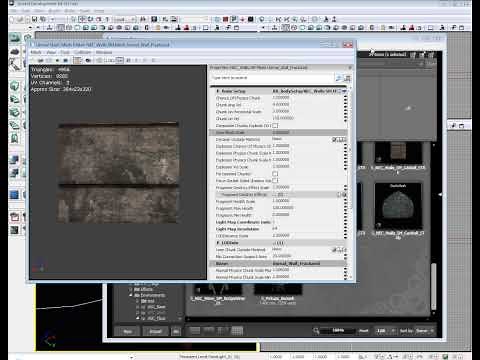Select NEC_Floor item in package tree
This screenshot has height=360, width=480.
pos(156,318)
